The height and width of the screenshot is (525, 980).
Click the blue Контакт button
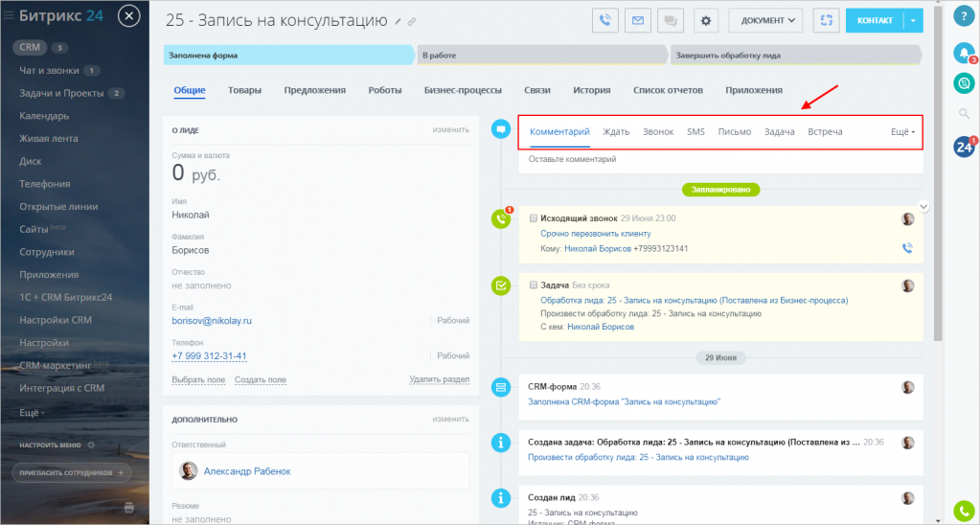pyautogui.click(x=875, y=21)
